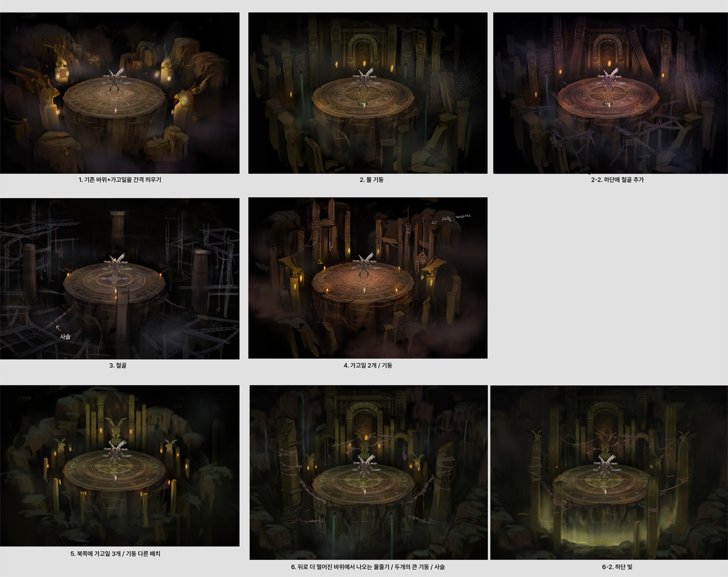Click the hanging red cage in concept 4
Image resolution: width=728 pixels, height=577 pixels.
pyautogui.click(x=422, y=258)
